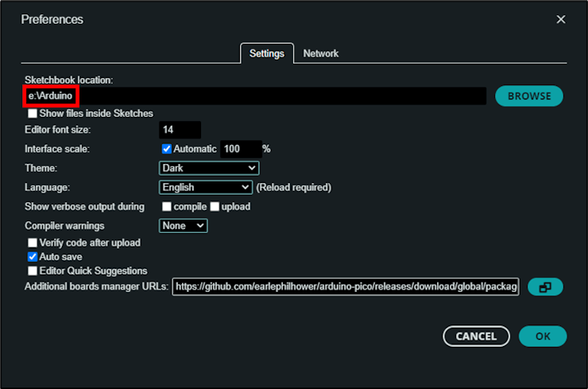Disable the Auto save checkbox
Screen dimensions: 588x389
[x=33, y=257]
